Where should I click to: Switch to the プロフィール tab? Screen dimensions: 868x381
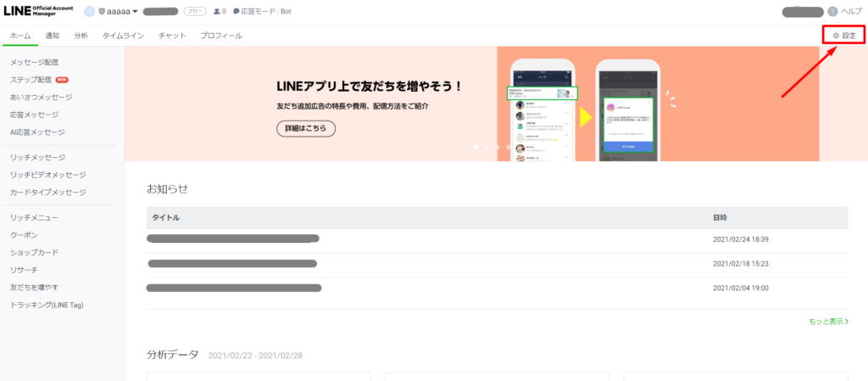pyautogui.click(x=221, y=36)
